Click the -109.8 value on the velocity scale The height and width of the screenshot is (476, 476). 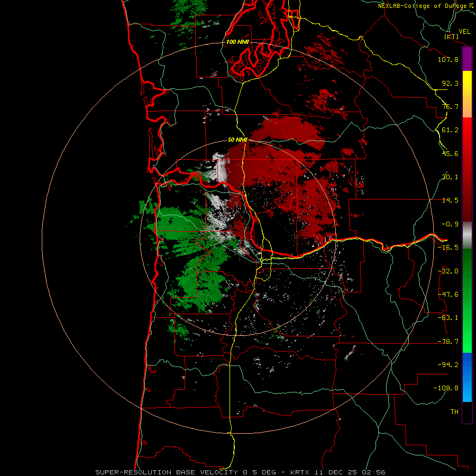coord(446,388)
